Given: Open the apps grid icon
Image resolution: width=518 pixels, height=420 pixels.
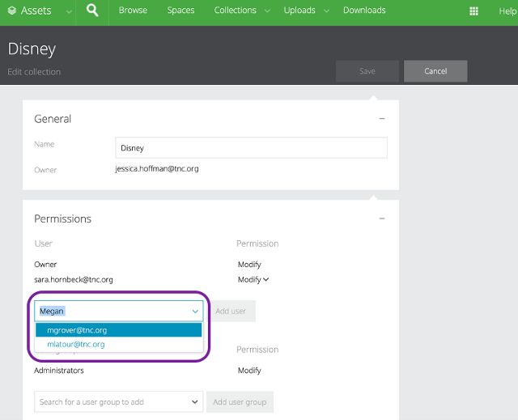Looking at the screenshot, I should 473,11.
